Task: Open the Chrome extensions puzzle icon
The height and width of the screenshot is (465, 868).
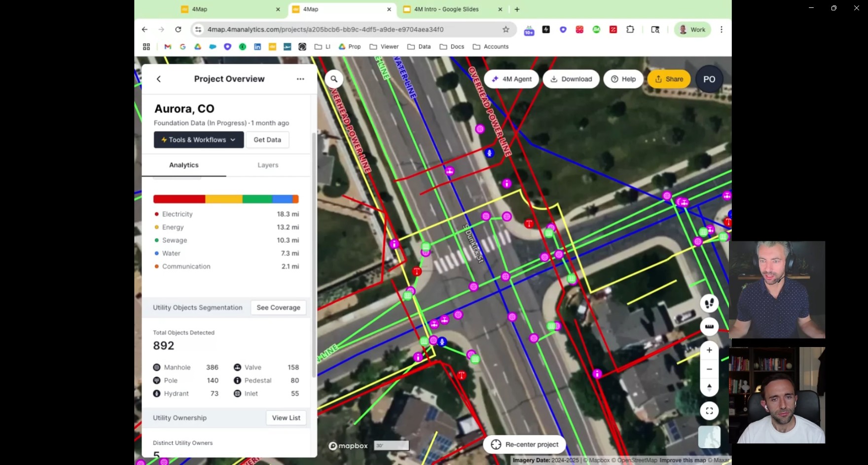Action: click(x=630, y=30)
